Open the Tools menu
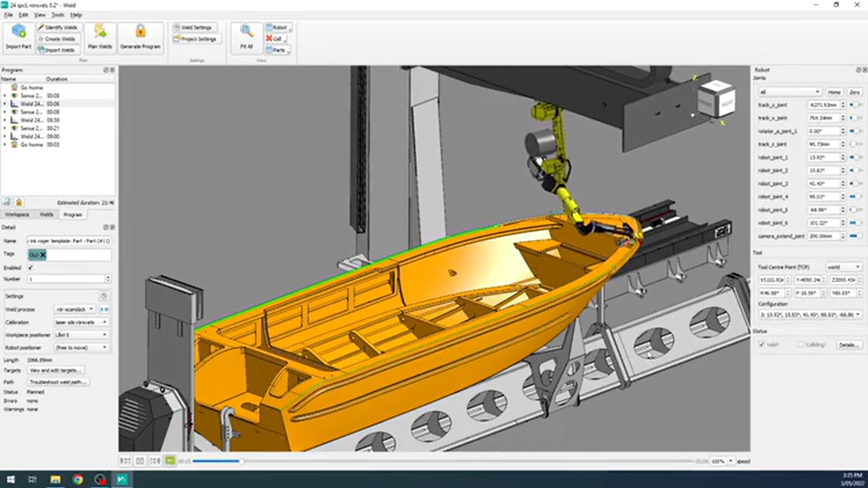 [x=57, y=15]
